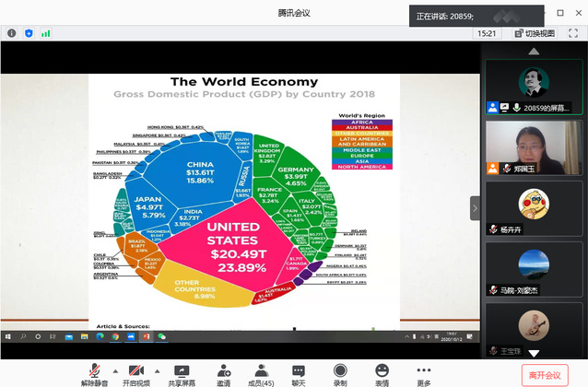Check the green network signal icon
This screenshot has width=588, height=387.
(x=45, y=33)
